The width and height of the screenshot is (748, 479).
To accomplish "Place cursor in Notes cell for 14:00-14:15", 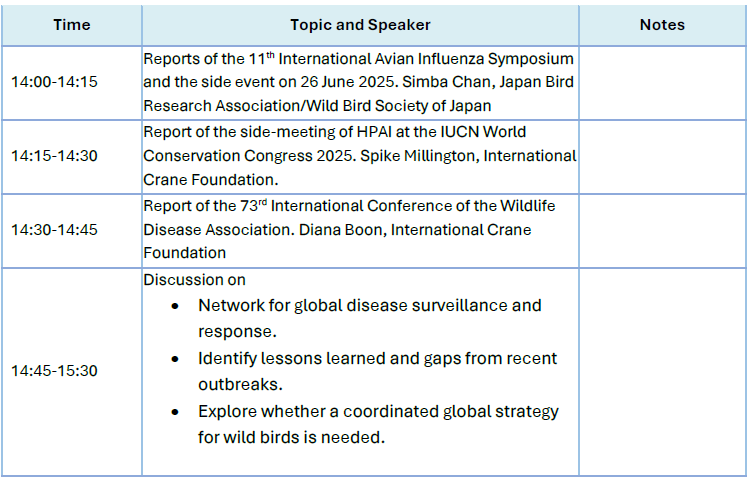I will point(662,82).
